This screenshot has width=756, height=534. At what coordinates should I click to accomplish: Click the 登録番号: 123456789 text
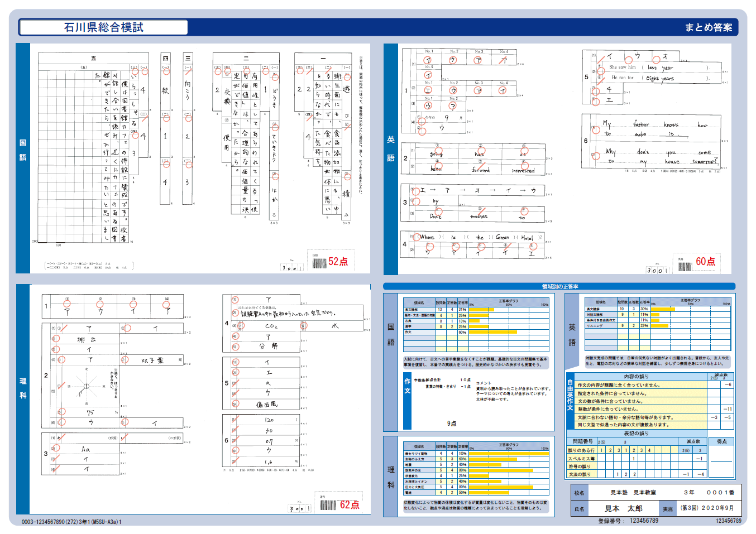click(628, 521)
